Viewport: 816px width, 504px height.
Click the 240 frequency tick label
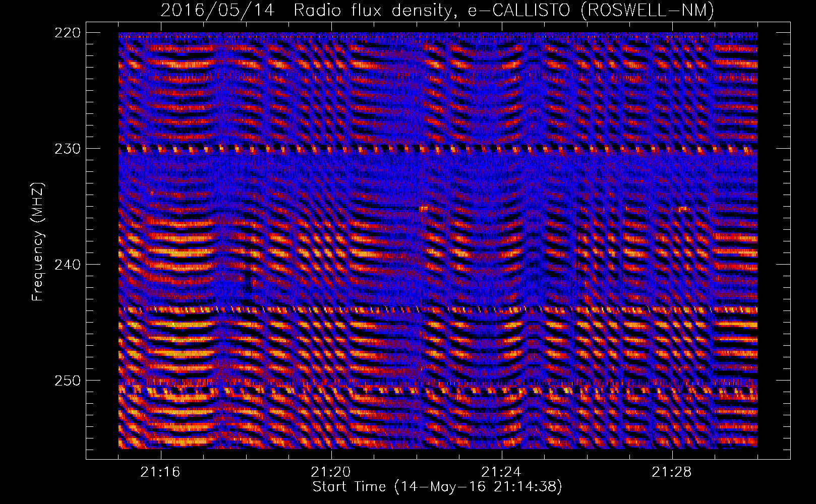pos(67,265)
